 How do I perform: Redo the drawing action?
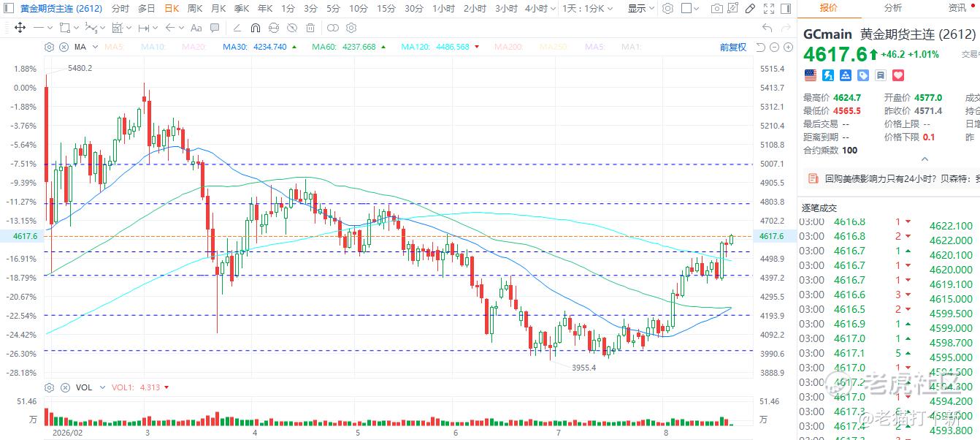tap(786, 28)
